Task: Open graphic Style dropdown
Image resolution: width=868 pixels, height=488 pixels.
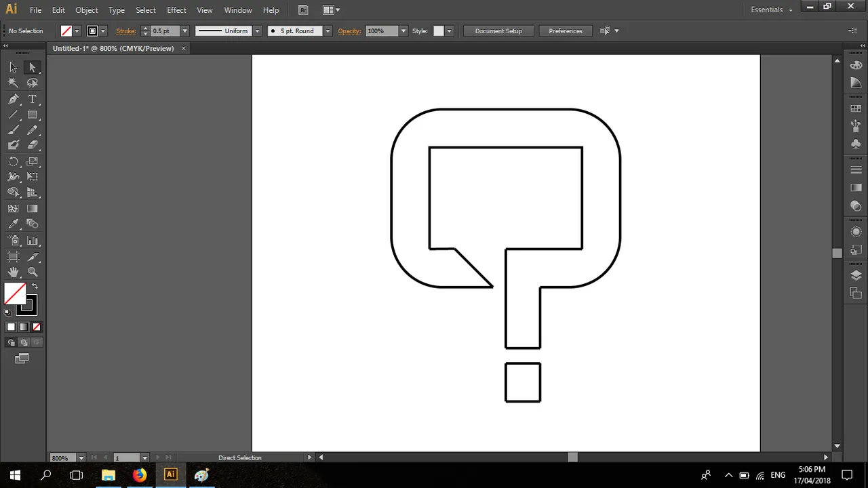Action: click(x=449, y=31)
